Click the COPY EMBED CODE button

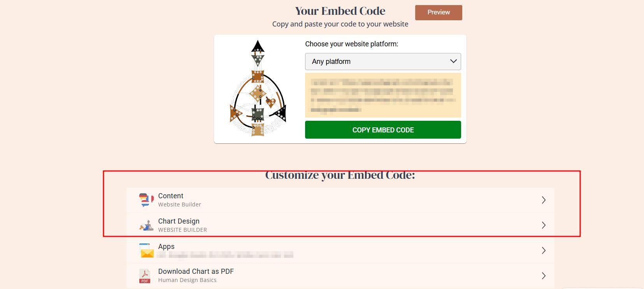[x=383, y=130]
